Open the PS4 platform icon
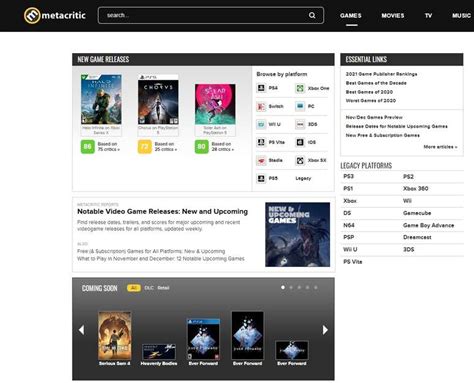The width and height of the screenshot is (474, 383). [x=261, y=88]
